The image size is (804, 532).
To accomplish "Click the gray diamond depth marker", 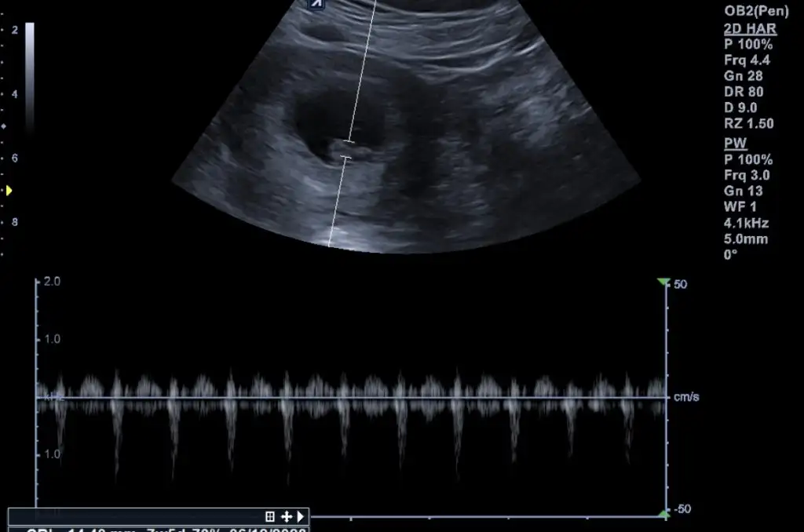I will tap(5, 126).
